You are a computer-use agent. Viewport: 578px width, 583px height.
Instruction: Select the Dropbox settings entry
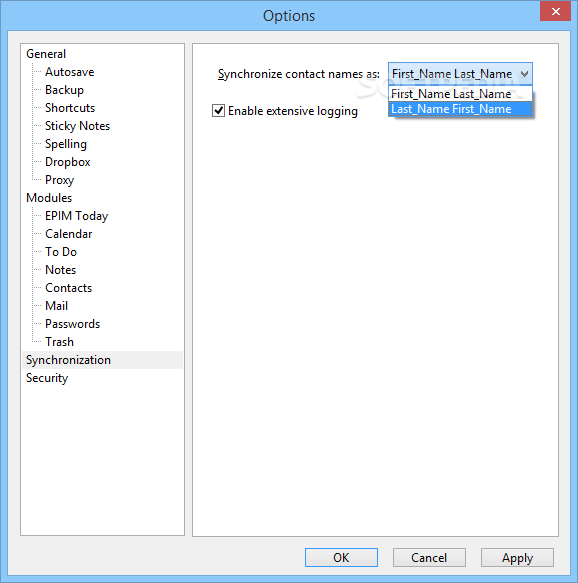(x=68, y=162)
